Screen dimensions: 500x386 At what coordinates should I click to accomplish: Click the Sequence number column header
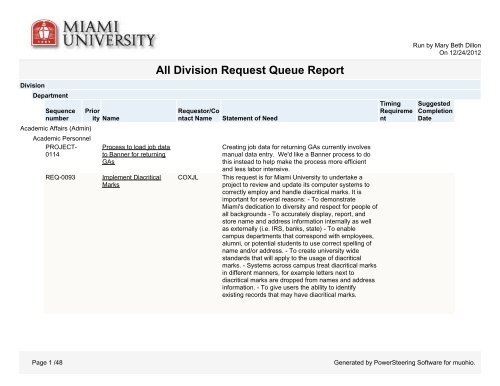pos(60,114)
